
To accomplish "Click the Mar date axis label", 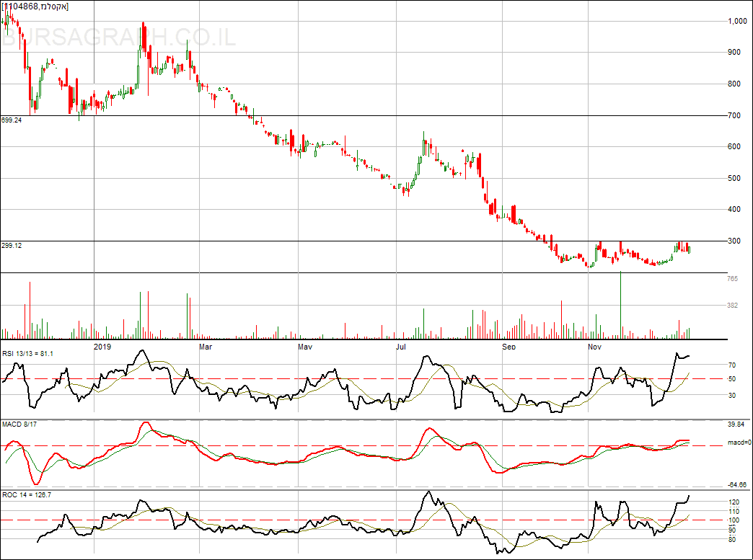I will pyautogui.click(x=206, y=347).
